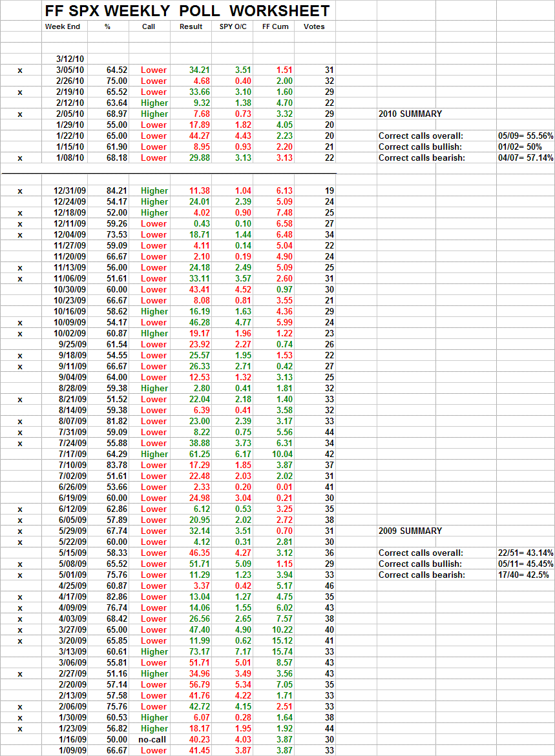Screen dimensions: 555x756
Task: Select the Call column header
Action: tap(149, 26)
